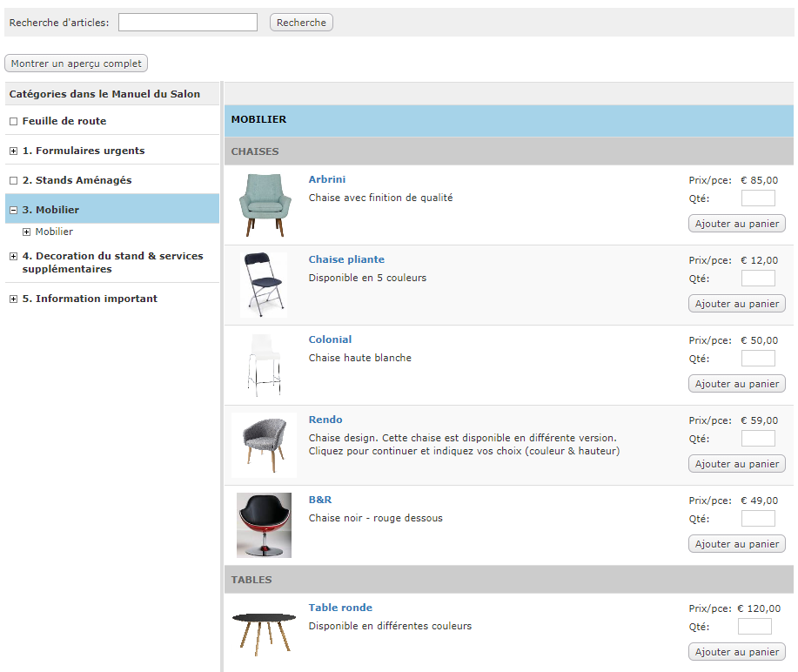This screenshot has width=798, height=672.
Task: Add Table ronde to the basket
Action: point(737,652)
